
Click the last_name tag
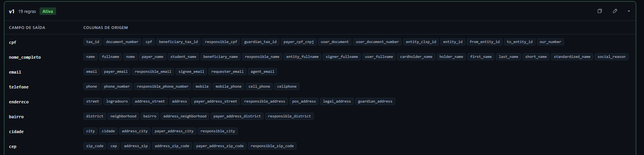508,57
